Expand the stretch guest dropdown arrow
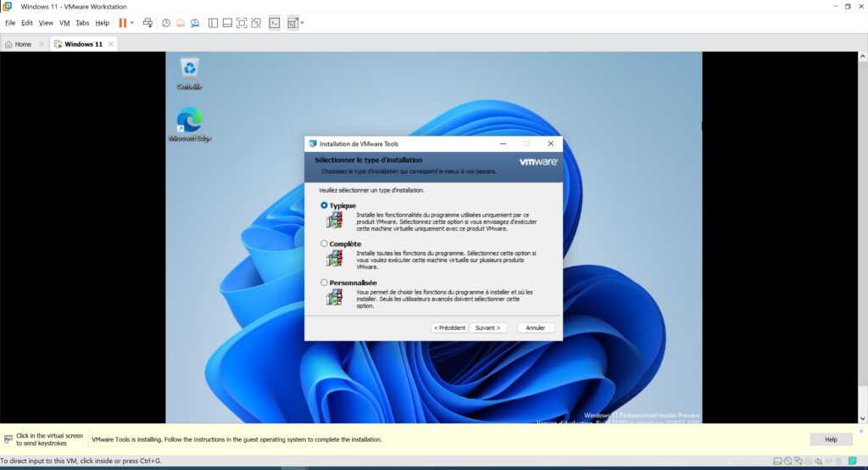Screen dimensions: 868x470 click(303, 23)
